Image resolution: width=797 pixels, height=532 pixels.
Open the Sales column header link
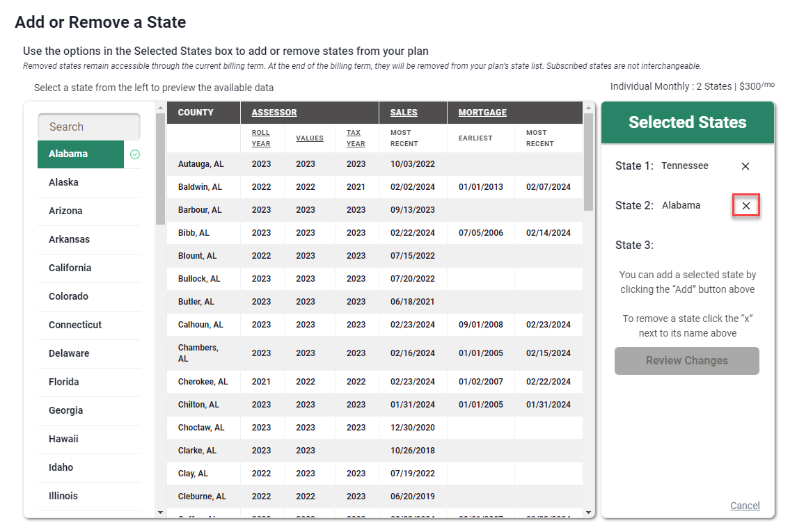tap(404, 113)
